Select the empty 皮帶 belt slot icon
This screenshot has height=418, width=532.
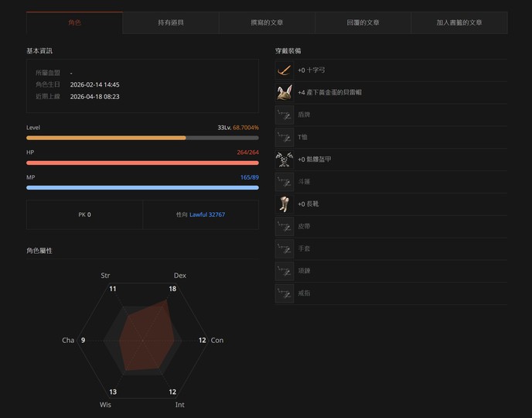pyautogui.click(x=284, y=227)
